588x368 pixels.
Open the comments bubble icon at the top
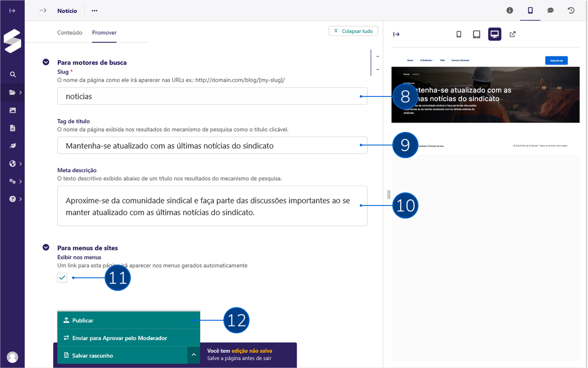pos(550,10)
